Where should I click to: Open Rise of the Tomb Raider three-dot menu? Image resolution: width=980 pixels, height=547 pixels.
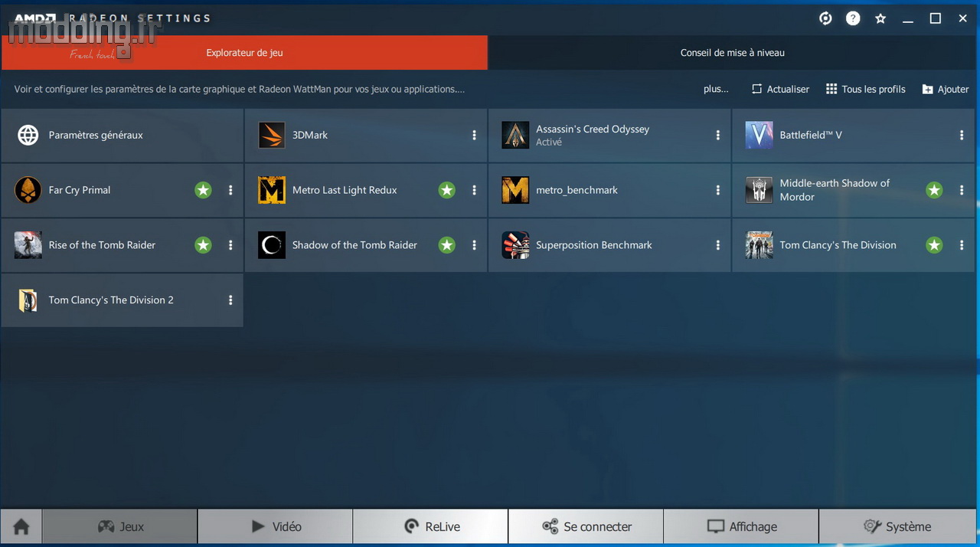click(x=230, y=245)
